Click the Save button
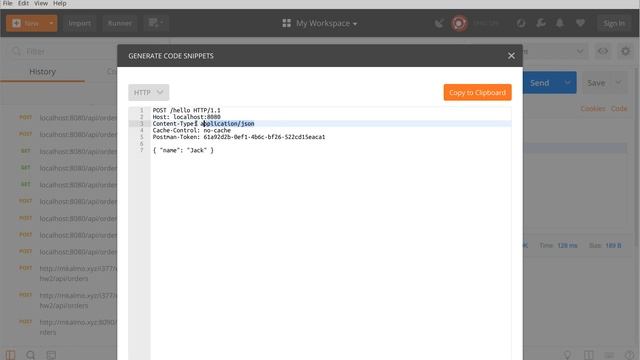This screenshot has height=360, width=640. tap(596, 83)
